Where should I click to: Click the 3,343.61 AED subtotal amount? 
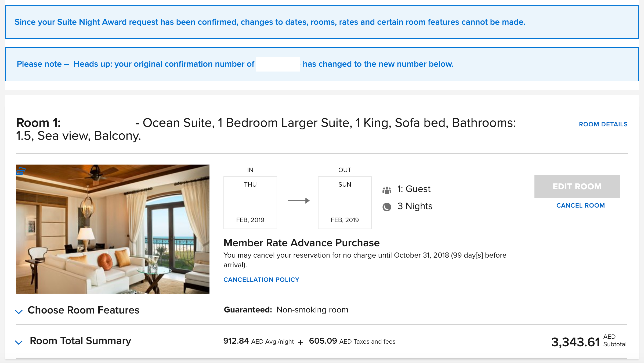(575, 342)
